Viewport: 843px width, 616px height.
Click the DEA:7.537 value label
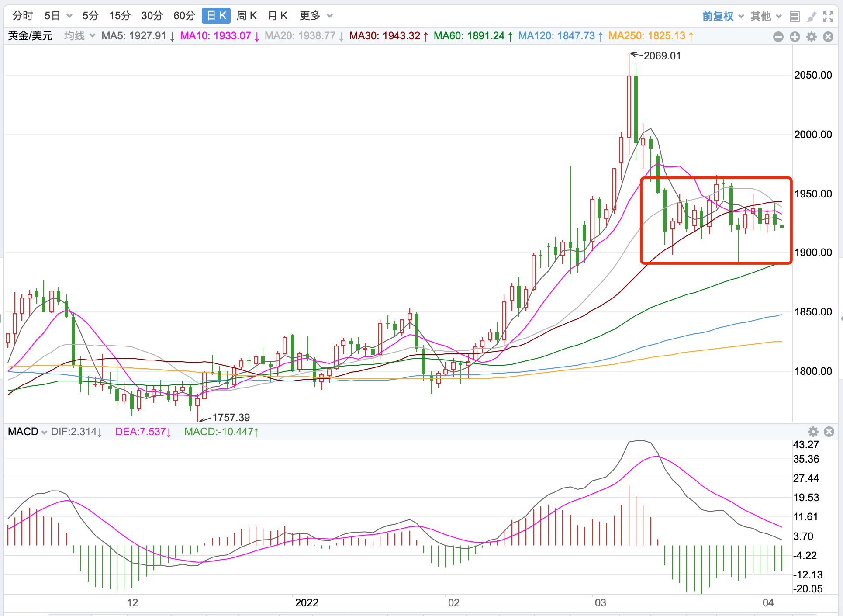coord(143,432)
